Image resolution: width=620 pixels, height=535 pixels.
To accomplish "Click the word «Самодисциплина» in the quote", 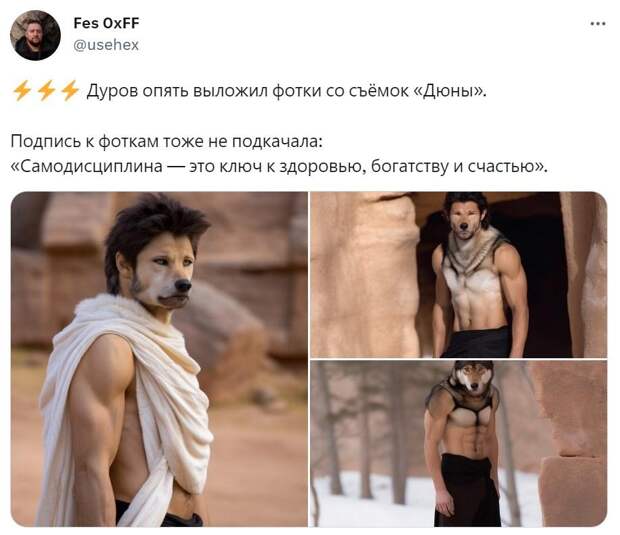I will pos(91,167).
